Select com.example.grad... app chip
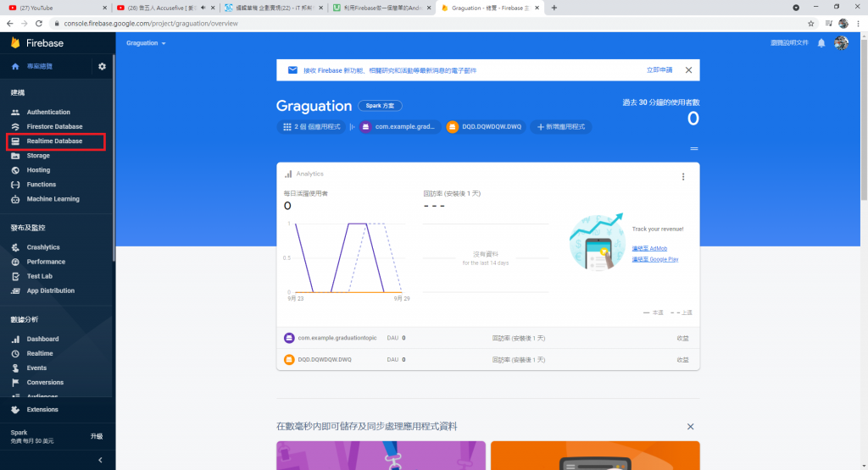 [x=400, y=127]
